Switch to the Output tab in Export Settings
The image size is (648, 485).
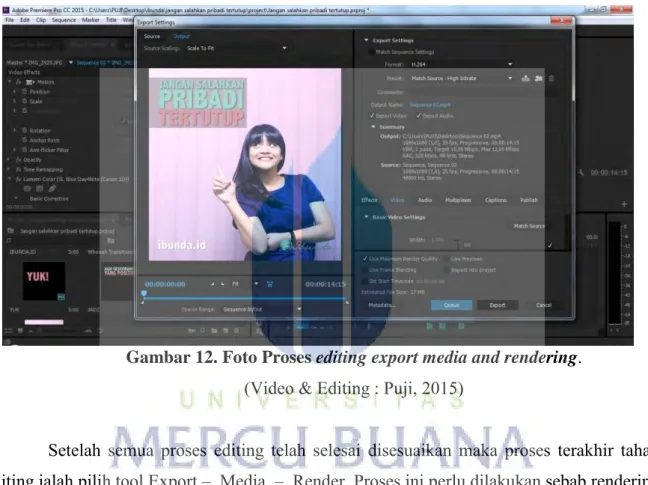181,36
